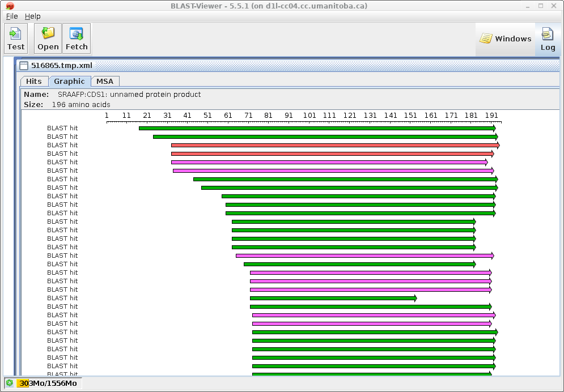Click the first green BLAST hit arrow
The width and height of the screenshot is (564, 392).
316,129
